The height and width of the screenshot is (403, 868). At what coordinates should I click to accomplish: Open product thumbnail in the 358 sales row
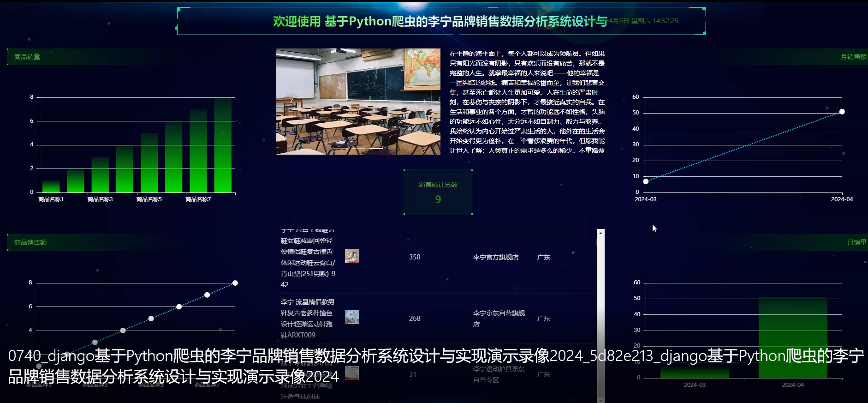(x=352, y=256)
